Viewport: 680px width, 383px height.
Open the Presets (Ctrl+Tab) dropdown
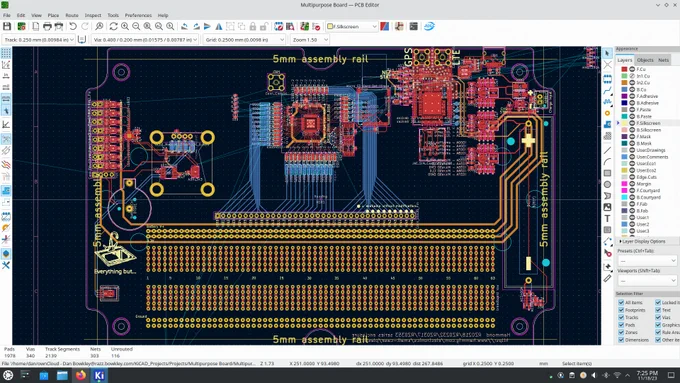pos(647,261)
